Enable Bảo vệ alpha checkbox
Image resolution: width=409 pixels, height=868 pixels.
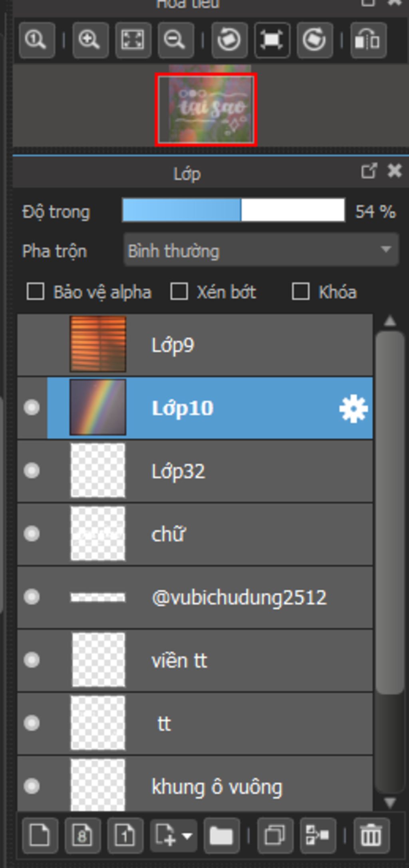pos(35,291)
